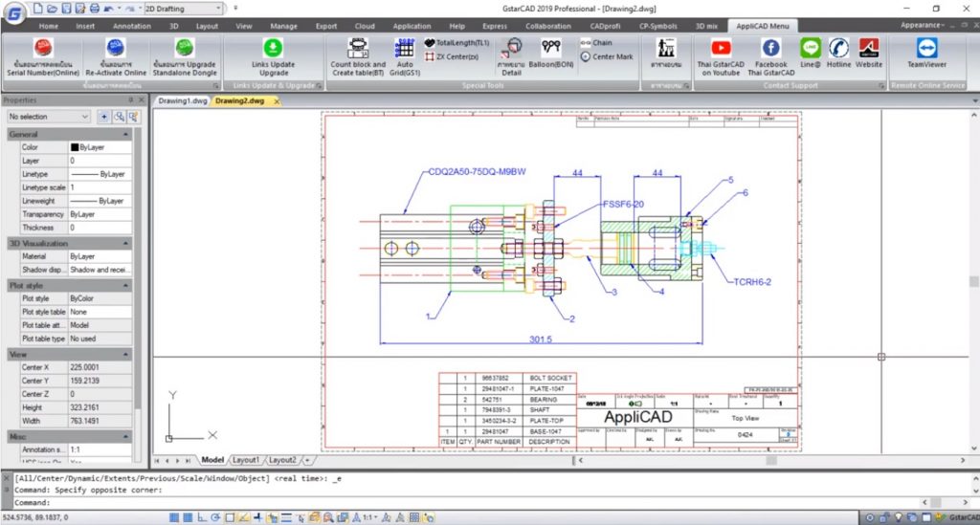Viewport: 980px width, 525px height.
Task: Click the Print icon in quick access toolbar
Action: coord(94,9)
